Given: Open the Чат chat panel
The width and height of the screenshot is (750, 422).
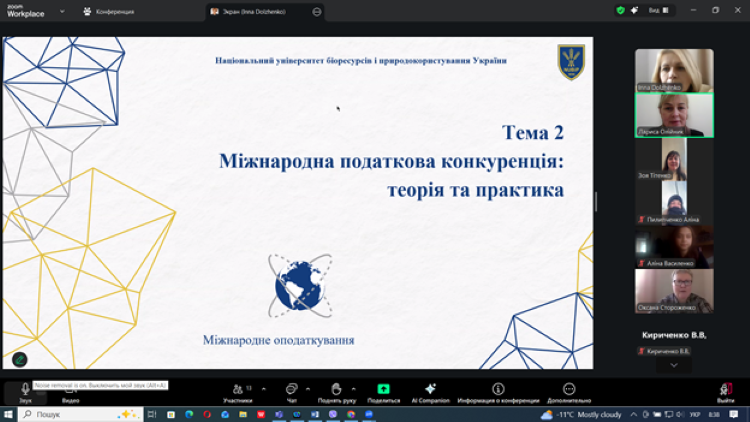Looking at the screenshot, I should pyautogui.click(x=292, y=393).
